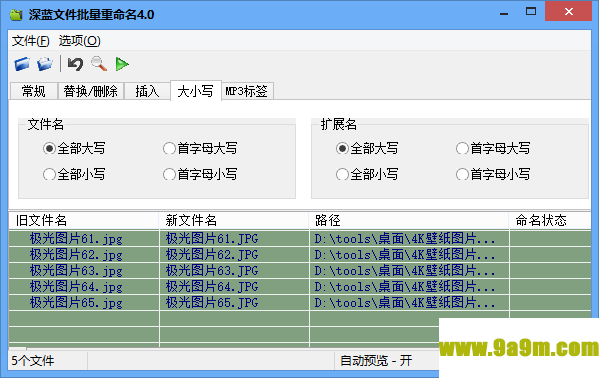Image resolution: width=599 pixels, height=378 pixels.
Task: Click the green play rename icon
Action: click(x=122, y=64)
